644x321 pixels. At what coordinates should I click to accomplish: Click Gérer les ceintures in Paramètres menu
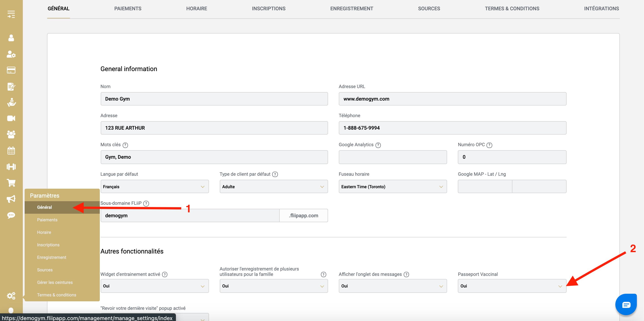(55, 282)
